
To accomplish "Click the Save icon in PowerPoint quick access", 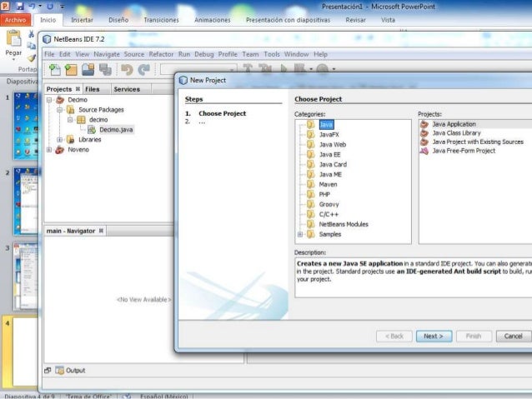I will [x=20, y=6].
